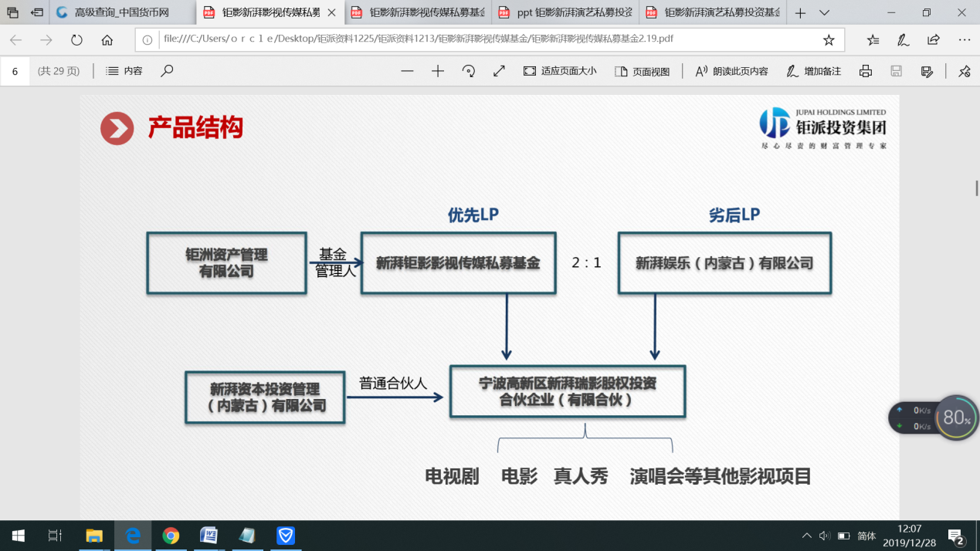Zoom in the PDF

tap(438, 71)
